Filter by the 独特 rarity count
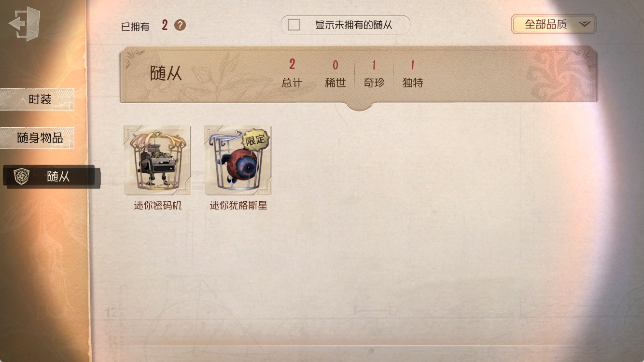The width and height of the screenshot is (644, 362). click(413, 73)
